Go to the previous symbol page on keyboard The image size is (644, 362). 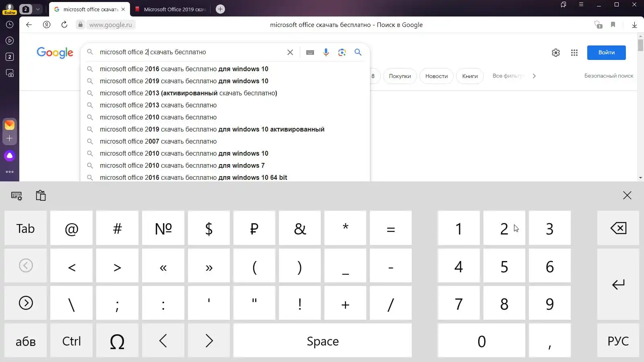pos(26,265)
